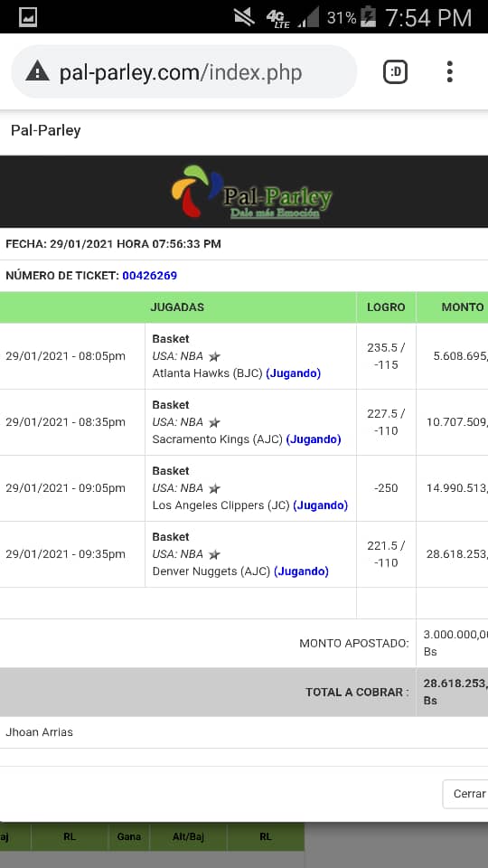Tap the star icon beside Atlanta Hawks NBA
Screen dimensions: 488x868
coord(214,356)
